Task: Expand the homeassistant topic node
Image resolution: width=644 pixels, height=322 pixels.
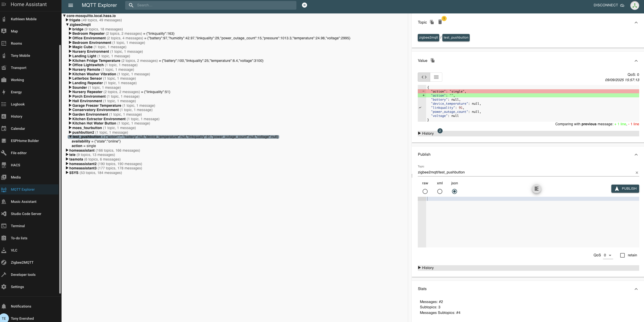Action: 67,150
